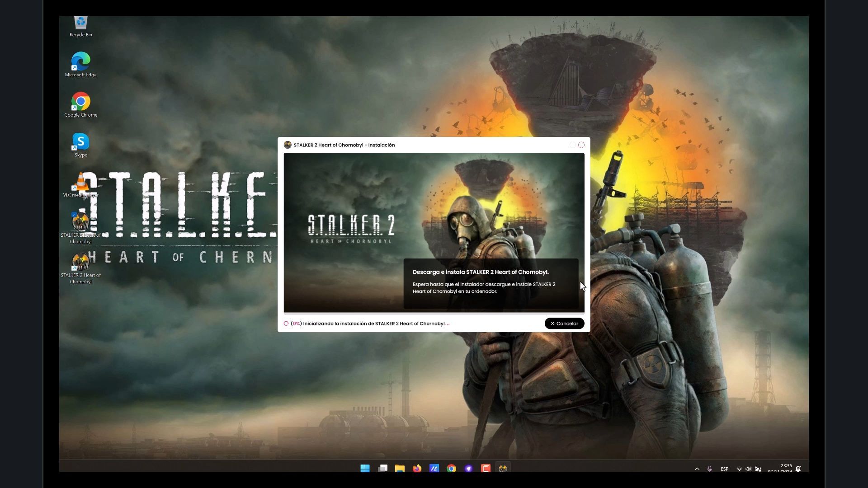868x488 pixels.
Task: Open File Explorer from the taskbar
Action: (400, 469)
